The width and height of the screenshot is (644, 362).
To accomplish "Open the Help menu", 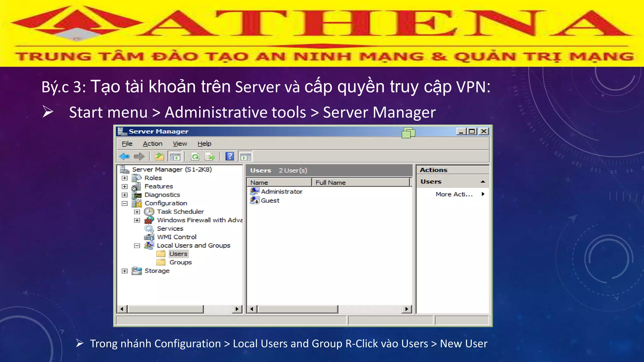I will (204, 144).
